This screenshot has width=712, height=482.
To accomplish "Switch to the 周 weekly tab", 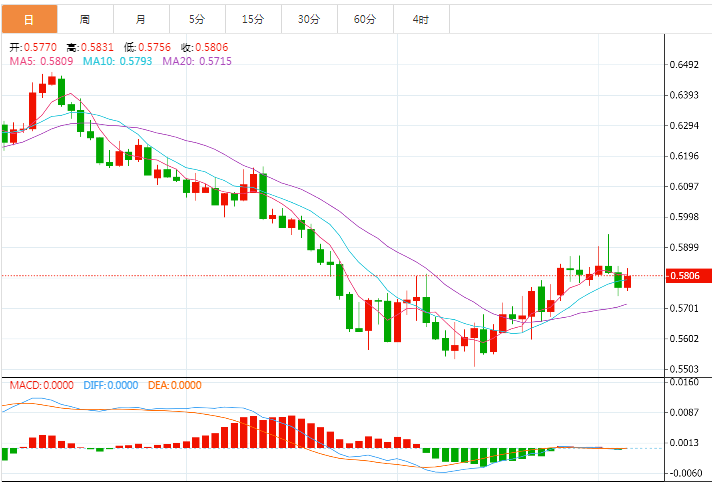I will (x=85, y=20).
